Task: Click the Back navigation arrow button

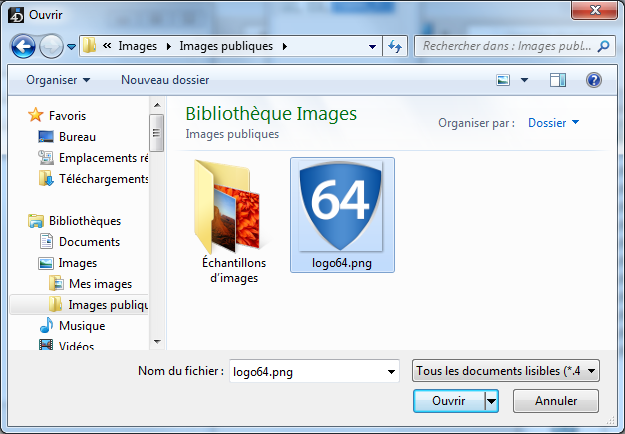Action: pyautogui.click(x=24, y=46)
